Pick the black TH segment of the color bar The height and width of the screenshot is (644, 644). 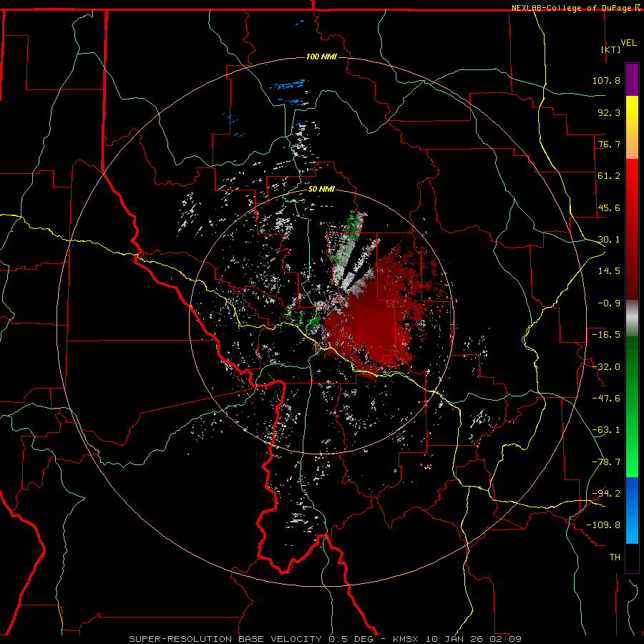pos(632,557)
